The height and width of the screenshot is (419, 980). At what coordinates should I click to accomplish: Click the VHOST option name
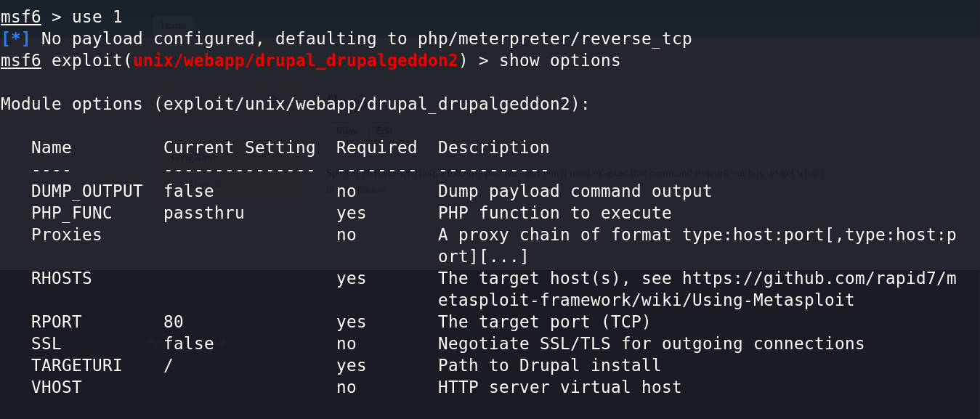pyautogui.click(x=57, y=387)
